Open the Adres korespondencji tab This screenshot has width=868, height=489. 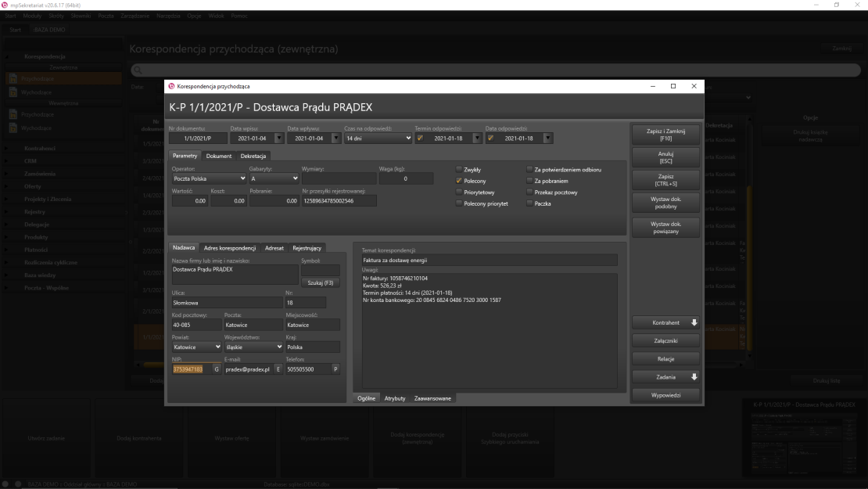230,248
